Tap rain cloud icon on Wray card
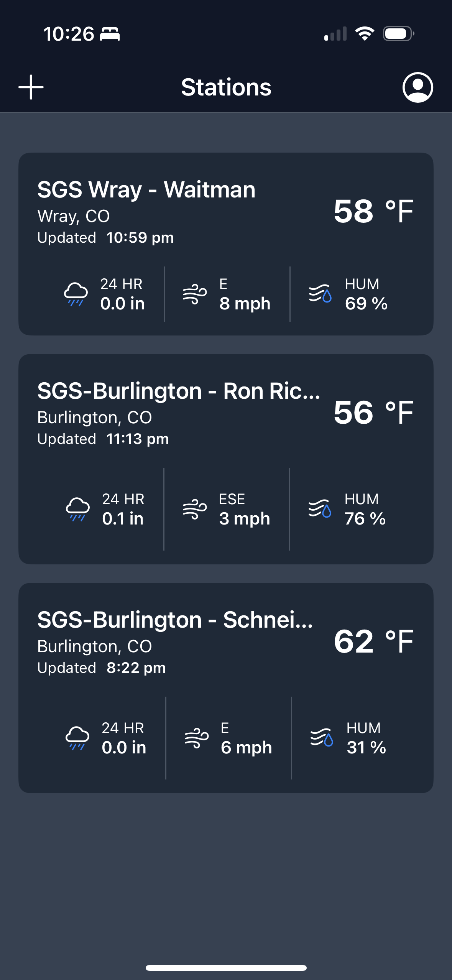The height and width of the screenshot is (980, 452). (x=76, y=294)
